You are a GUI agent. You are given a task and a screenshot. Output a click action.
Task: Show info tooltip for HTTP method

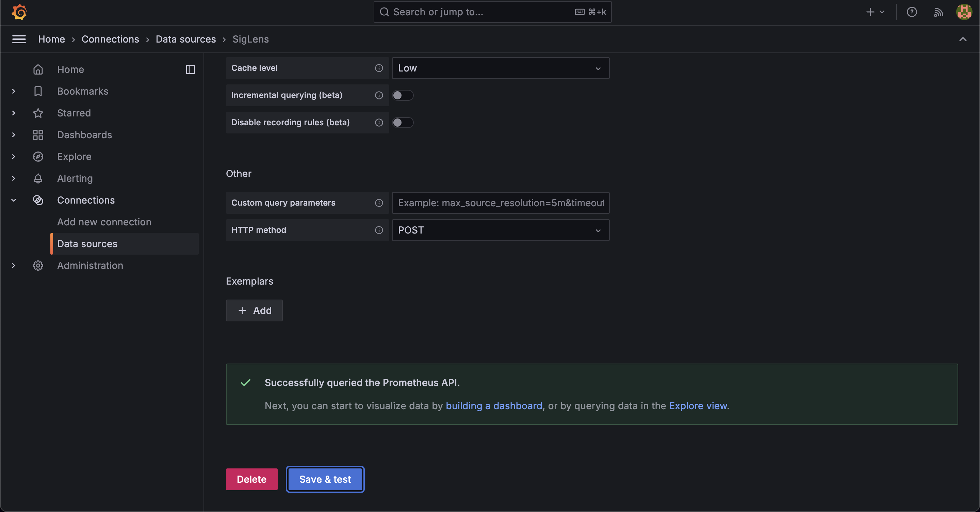tap(379, 230)
